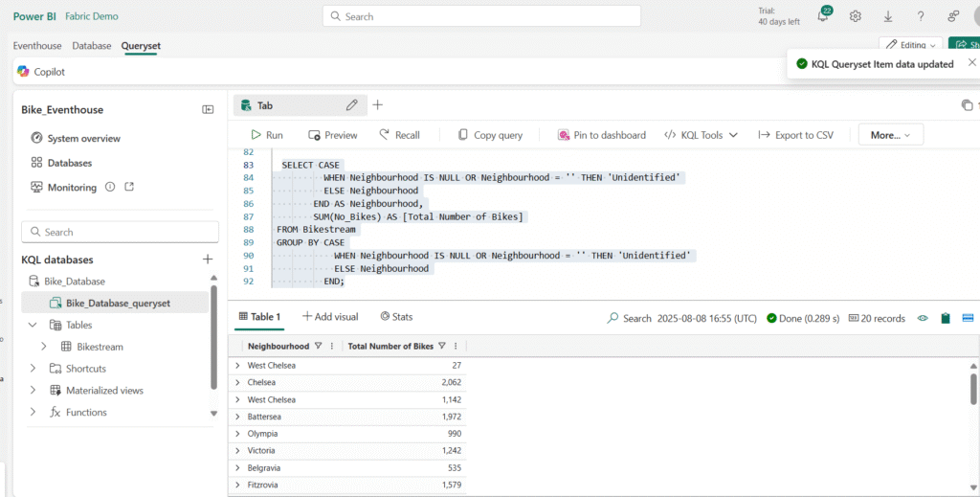Click Preview in the toolbar
980x497 pixels.
coord(332,135)
